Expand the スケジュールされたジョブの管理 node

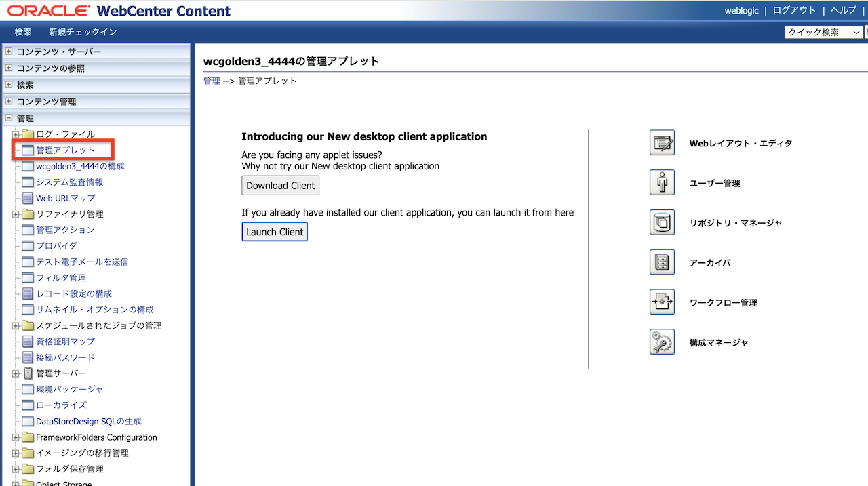point(16,325)
